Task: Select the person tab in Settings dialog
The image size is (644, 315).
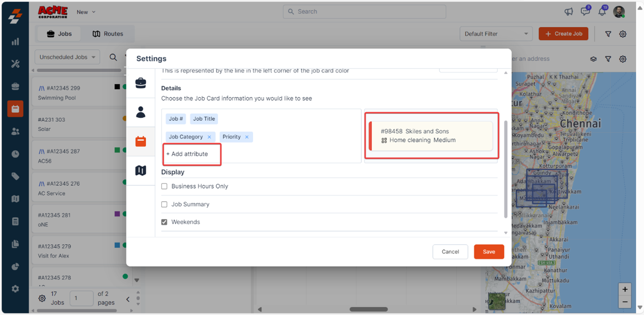Action: (141, 112)
